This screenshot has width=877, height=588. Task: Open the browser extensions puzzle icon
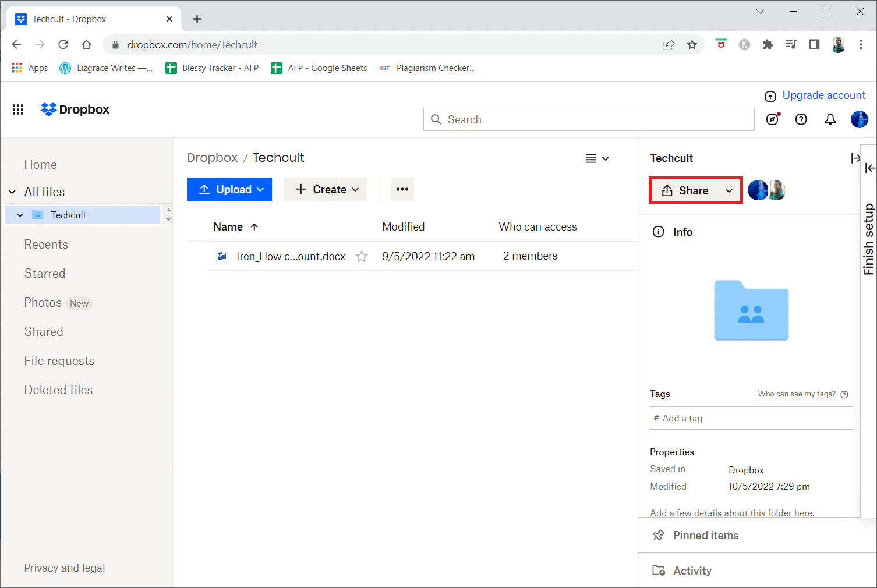point(768,45)
